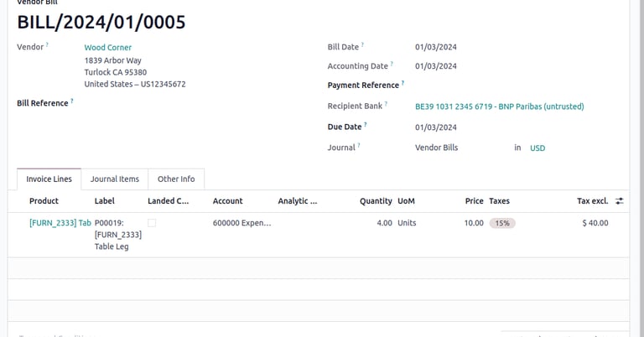Click help icon beside Bill Reference
Image resolution: width=644 pixels, height=337 pixels.
(71, 101)
